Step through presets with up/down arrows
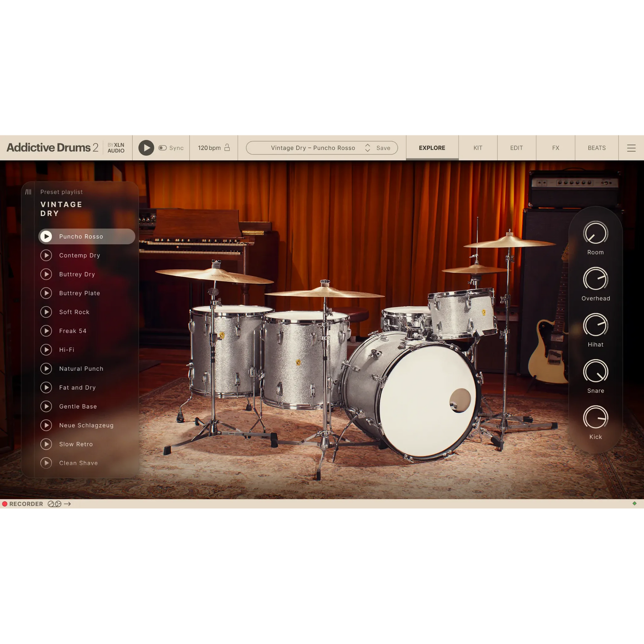Image resolution: width=644 pixels, height=644 pixels. [x=368, y=148]
